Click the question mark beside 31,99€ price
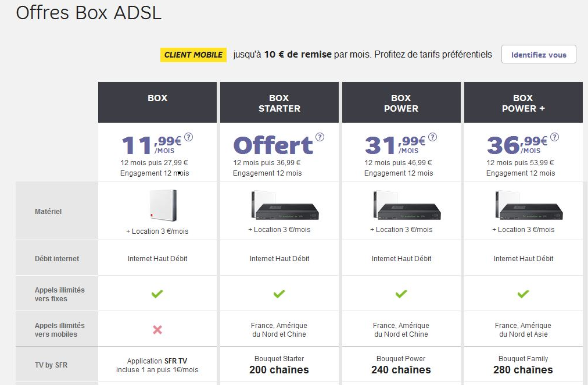588x385 pixels. 432,138
